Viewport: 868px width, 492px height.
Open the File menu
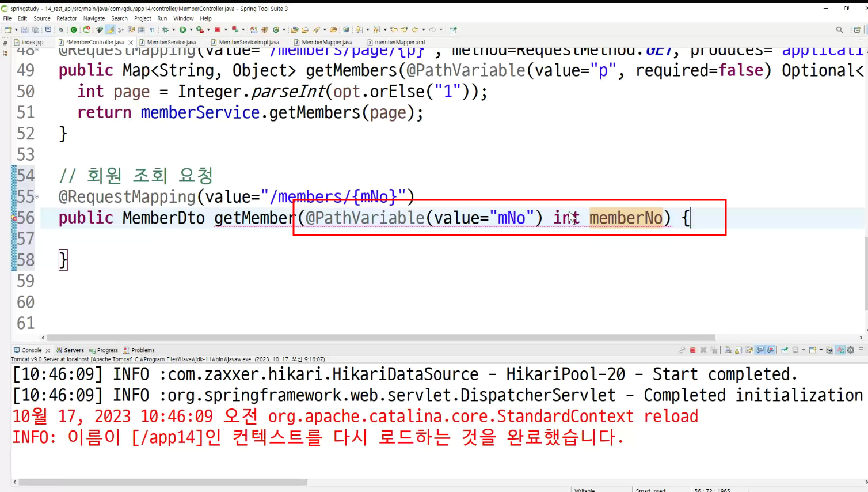[x=7, y=18]
